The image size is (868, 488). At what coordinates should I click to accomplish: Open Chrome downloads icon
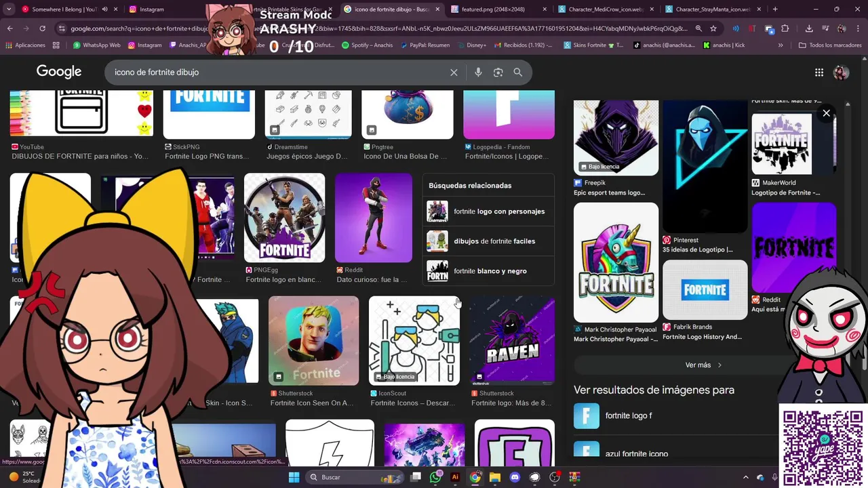click(x=809, y=28)
